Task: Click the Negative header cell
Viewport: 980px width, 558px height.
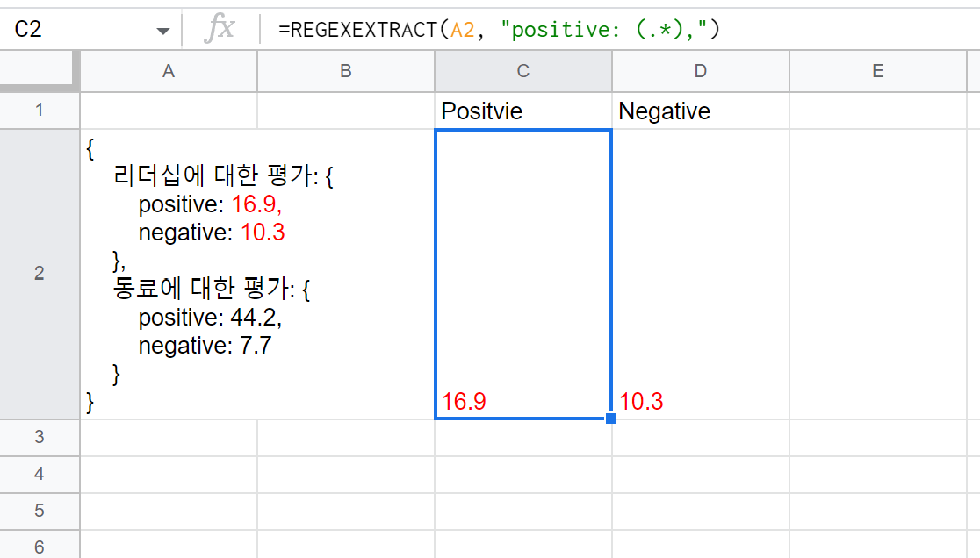Action: (701, 111)
